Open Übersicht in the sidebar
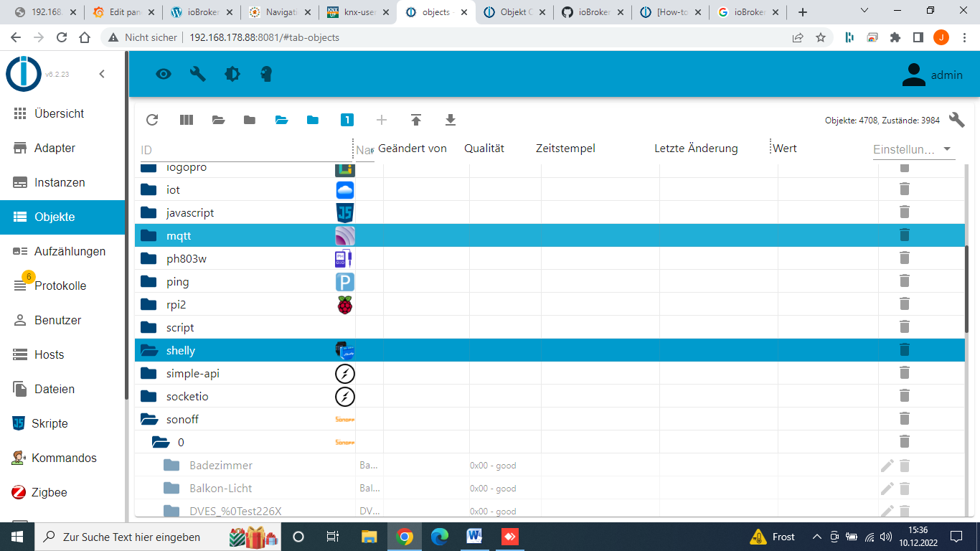 [62, 113]
